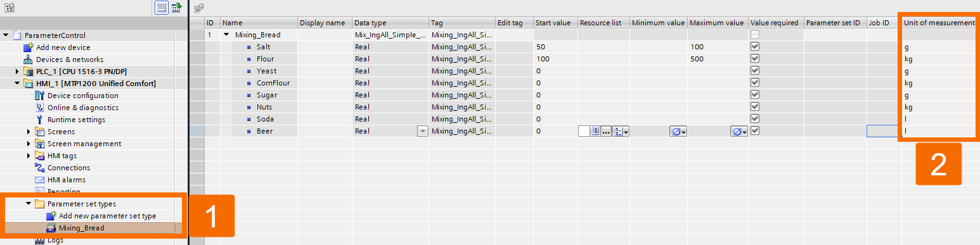Image resolution: width=980 pixels, height=245 pixels.
Task: Click the green arrow icon beside table view
Action: click(176, 8)
